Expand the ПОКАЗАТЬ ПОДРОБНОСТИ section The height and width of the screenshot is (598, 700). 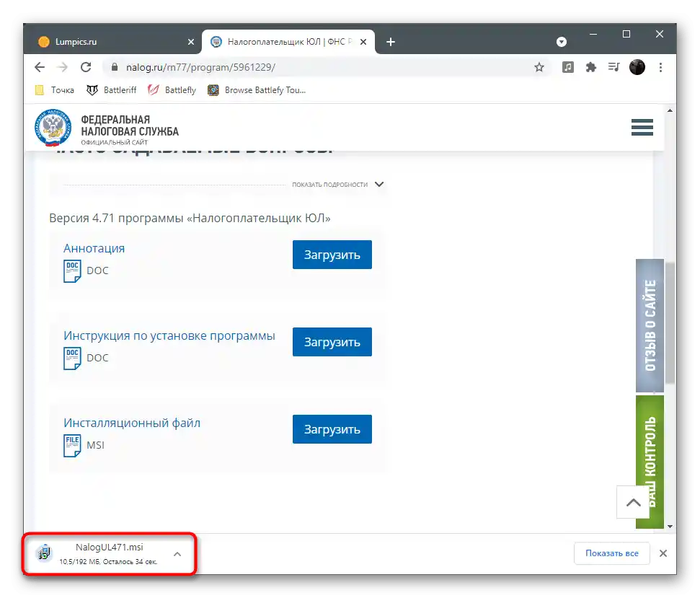tap(338, 185)
